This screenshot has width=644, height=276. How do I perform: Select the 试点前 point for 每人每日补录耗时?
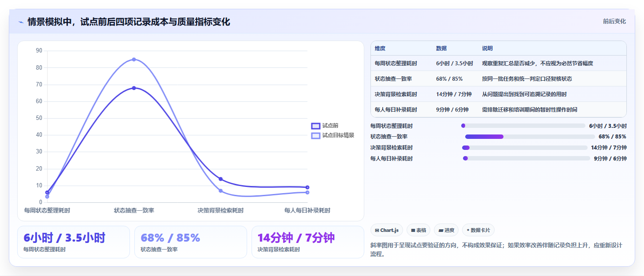pyautogui.click(x=307, y=187)
